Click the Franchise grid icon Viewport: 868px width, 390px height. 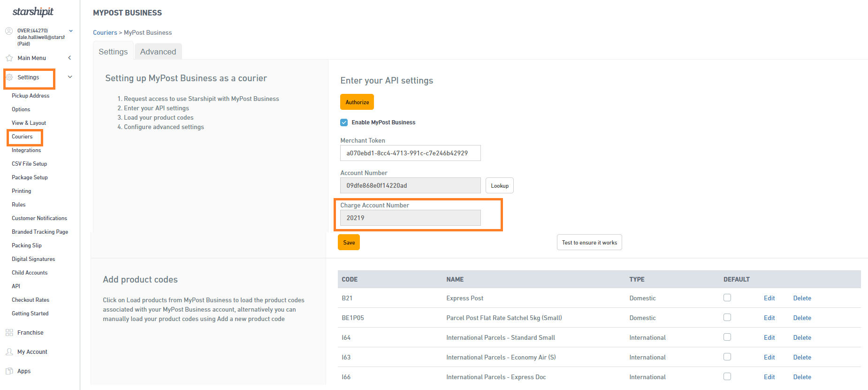point(9,333)
